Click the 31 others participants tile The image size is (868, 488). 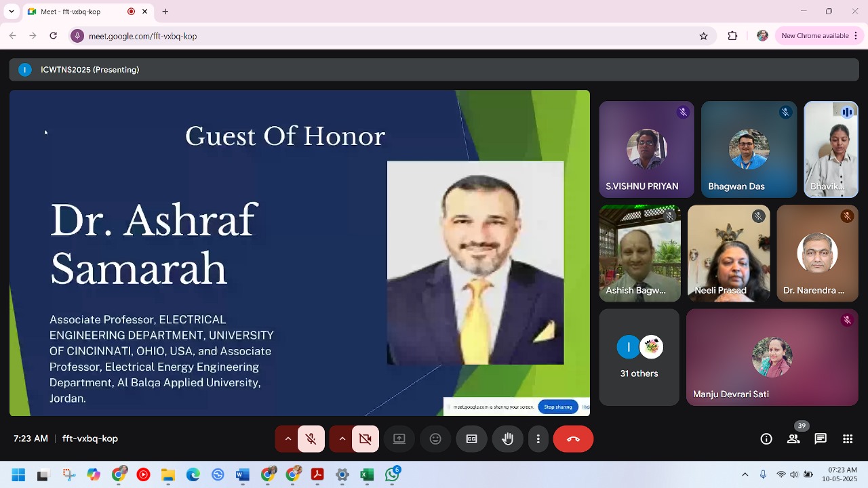[x=639, y=358]
